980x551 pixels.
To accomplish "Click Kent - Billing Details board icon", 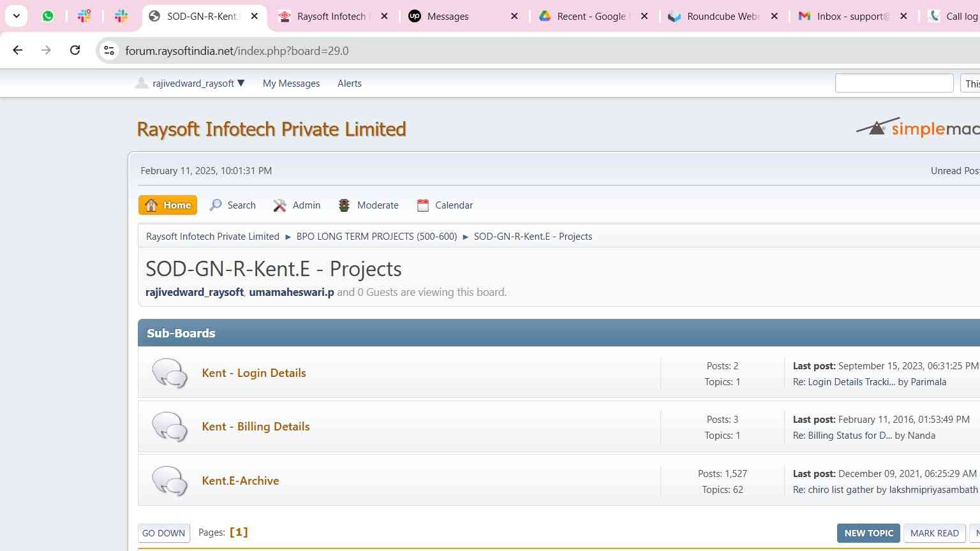I will [170, 427].
